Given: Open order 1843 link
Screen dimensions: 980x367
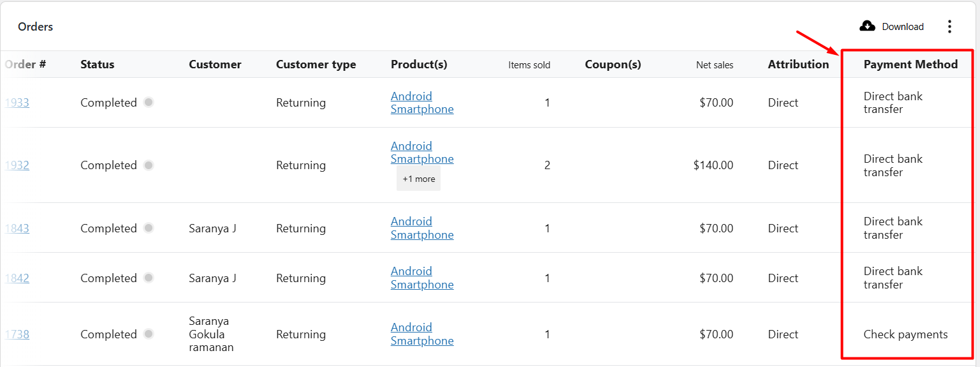Looking at the screenshot, I should tap(17, 228).
